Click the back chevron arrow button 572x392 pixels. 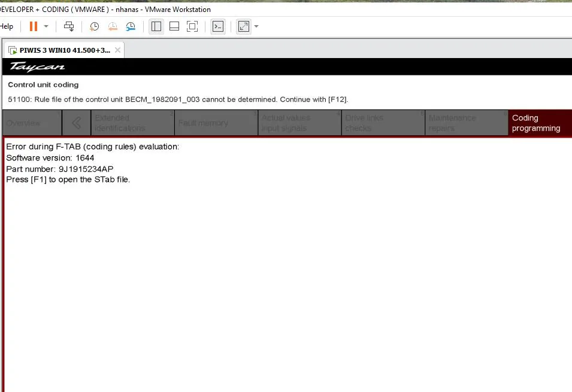tap(77, 123)
